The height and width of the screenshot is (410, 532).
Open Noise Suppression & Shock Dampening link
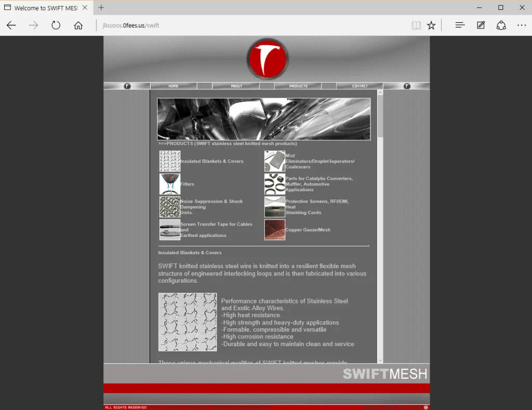point(211,207)
